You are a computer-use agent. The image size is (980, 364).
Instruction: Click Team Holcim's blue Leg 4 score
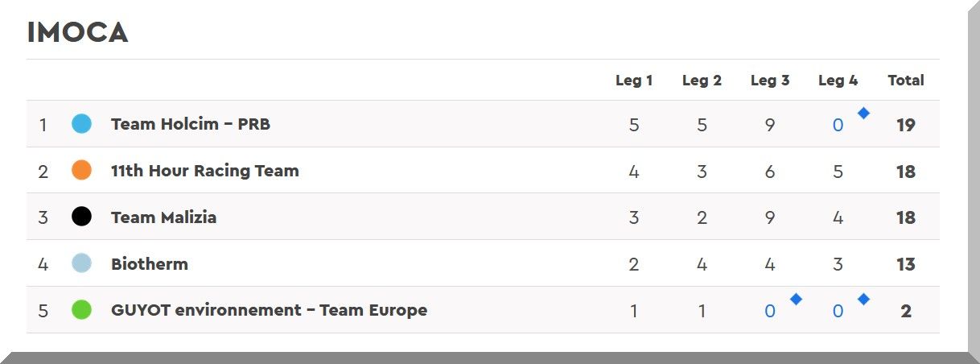tap(838, 126)
